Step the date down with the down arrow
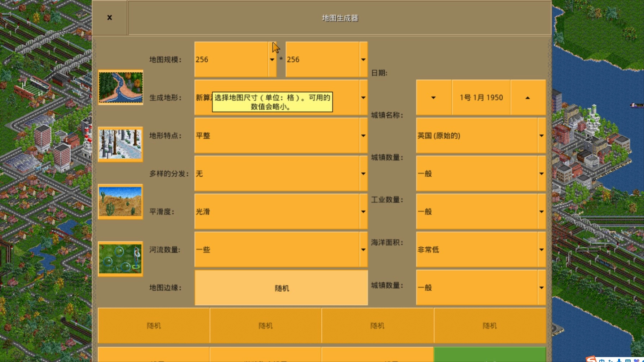 (433, 97)
